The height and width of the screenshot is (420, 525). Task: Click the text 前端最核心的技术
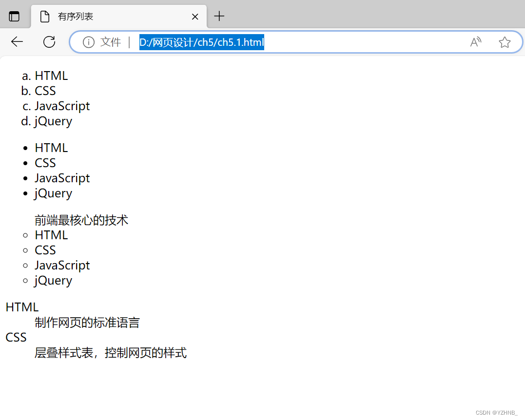point(81,220)
